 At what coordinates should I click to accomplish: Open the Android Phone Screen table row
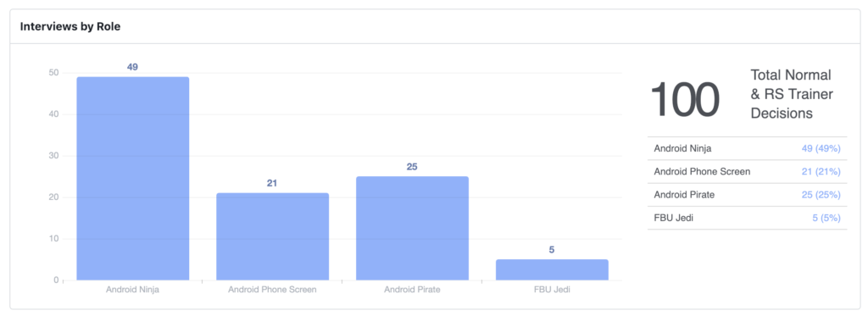(747, 172)
